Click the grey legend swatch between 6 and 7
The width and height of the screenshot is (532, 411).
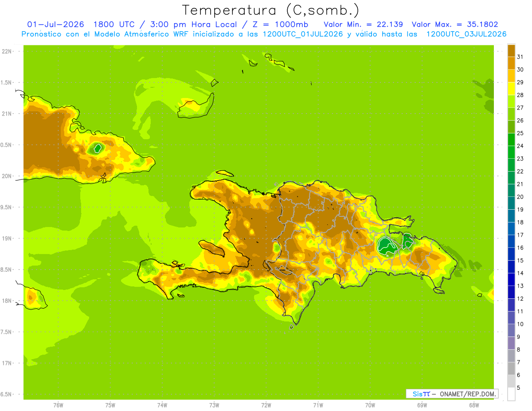[511, 368]
